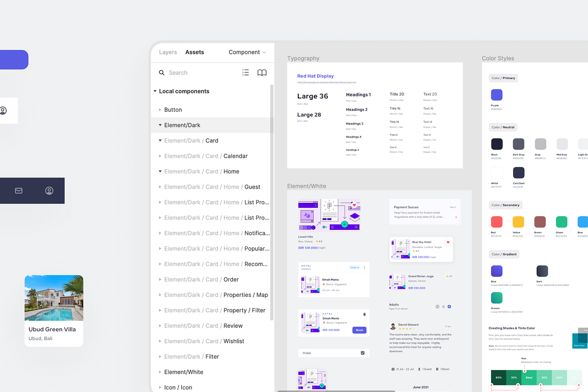The image size is (588, 392).
Task: Expand the Card / Home / Guest arrow
Action: pos(160,187)
